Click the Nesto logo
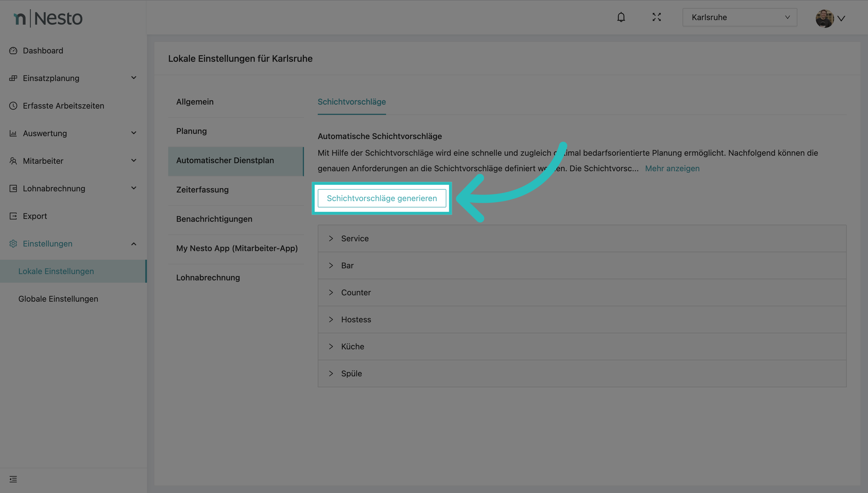The height and width of the screenshot is (493, 868). [48, 18]
